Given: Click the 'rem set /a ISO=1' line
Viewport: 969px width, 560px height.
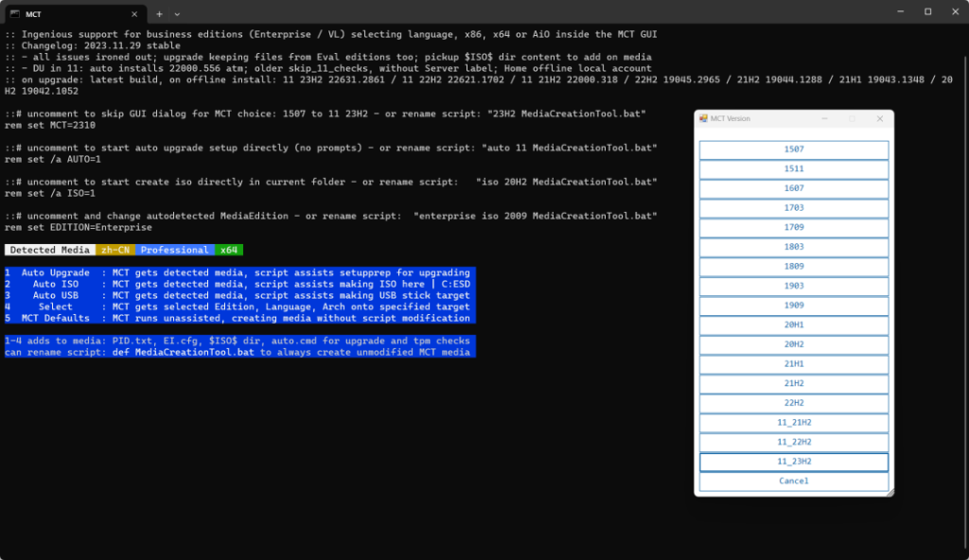Looking at the screenshot, I should click(50, 193).
